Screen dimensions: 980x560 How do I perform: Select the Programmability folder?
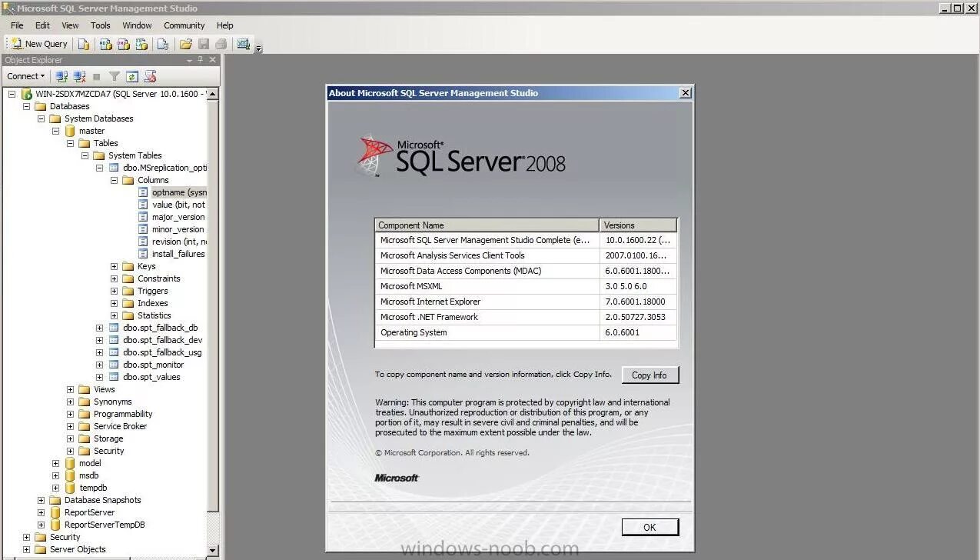[x=123, y=414]
